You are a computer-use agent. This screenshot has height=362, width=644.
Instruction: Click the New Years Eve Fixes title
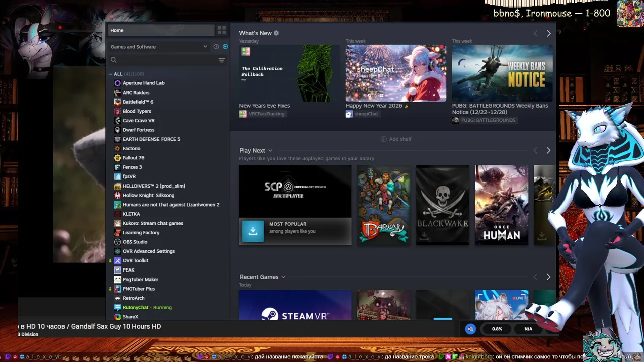[x=265, y=106]
